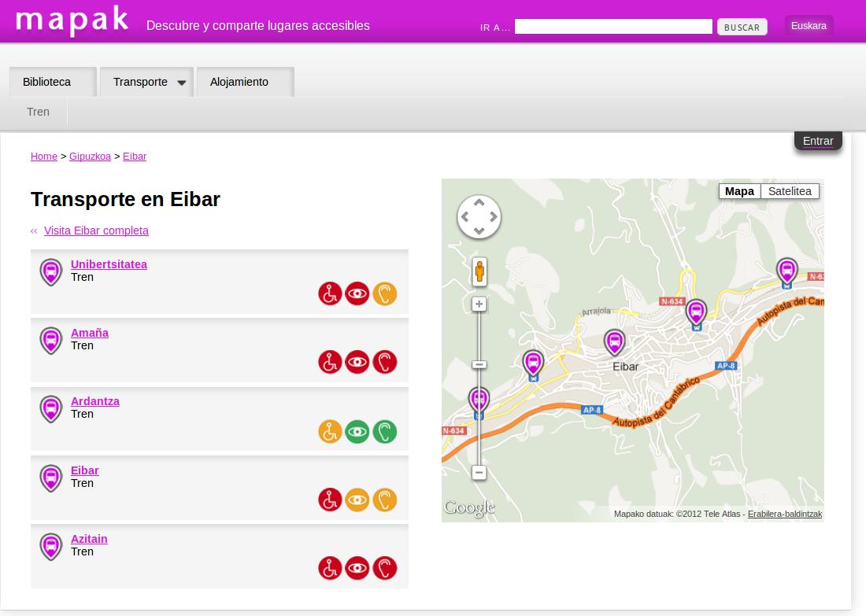Click the Ir a search text field

click(x=612, y=27)
